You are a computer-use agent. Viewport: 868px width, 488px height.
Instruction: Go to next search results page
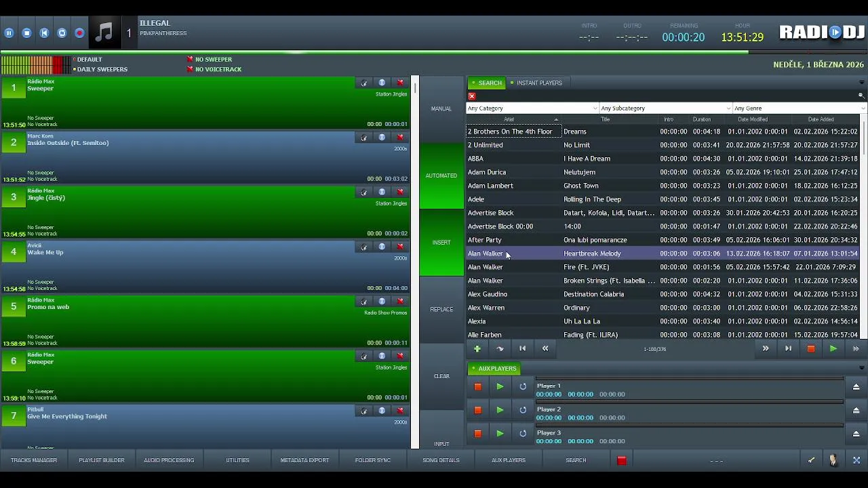766,348
